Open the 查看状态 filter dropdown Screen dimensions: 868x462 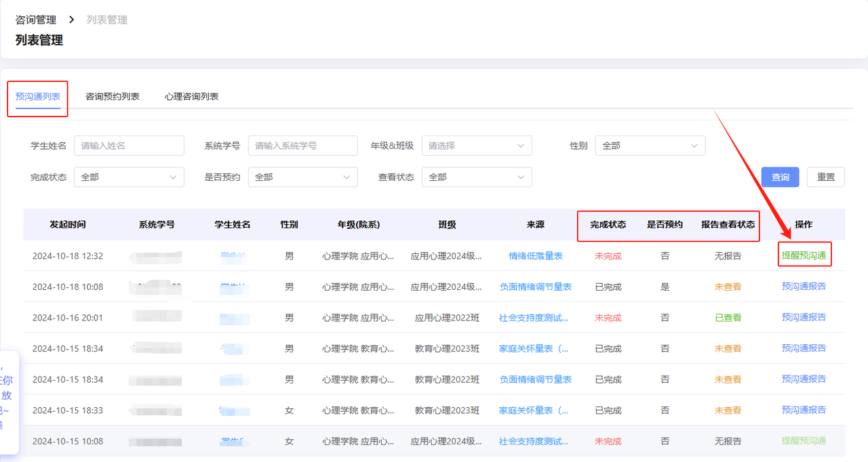(477, 177)
